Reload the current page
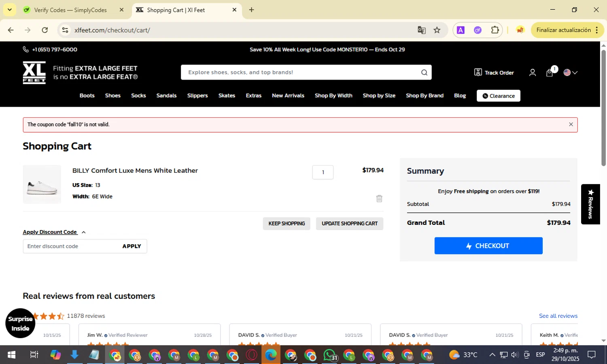The image size is (607, 364). pos(45,30)
